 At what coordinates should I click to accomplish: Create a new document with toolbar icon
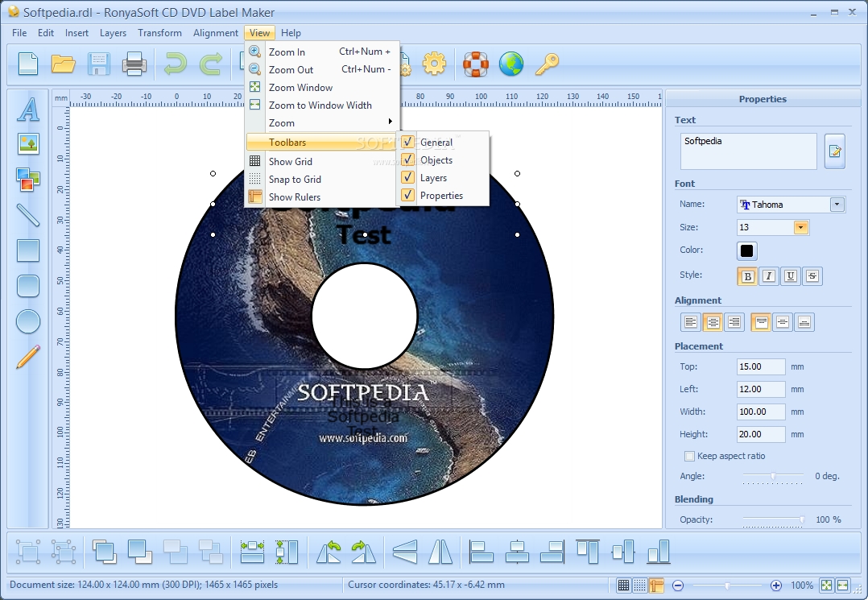[x=28, y=64]
